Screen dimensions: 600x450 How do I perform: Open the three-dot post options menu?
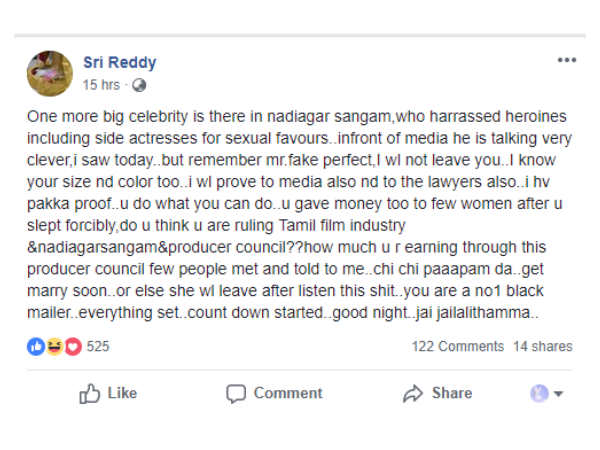point(567,61)
